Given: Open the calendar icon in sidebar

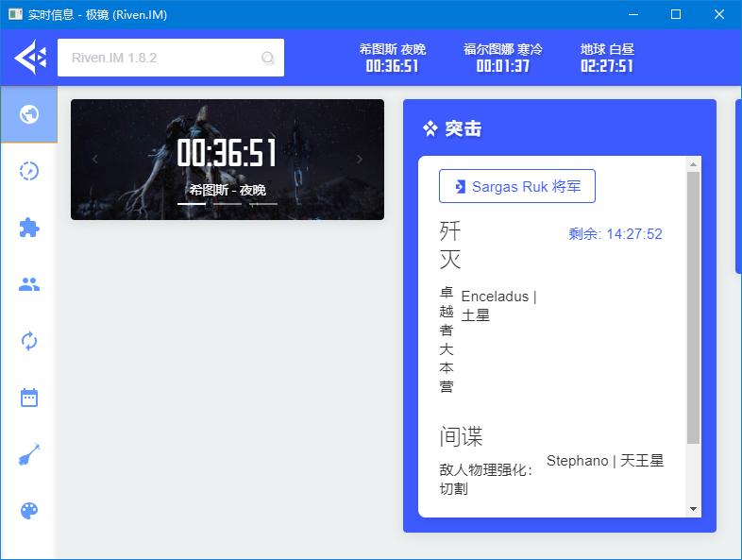Looking at the screenshot, I should 29,398.
